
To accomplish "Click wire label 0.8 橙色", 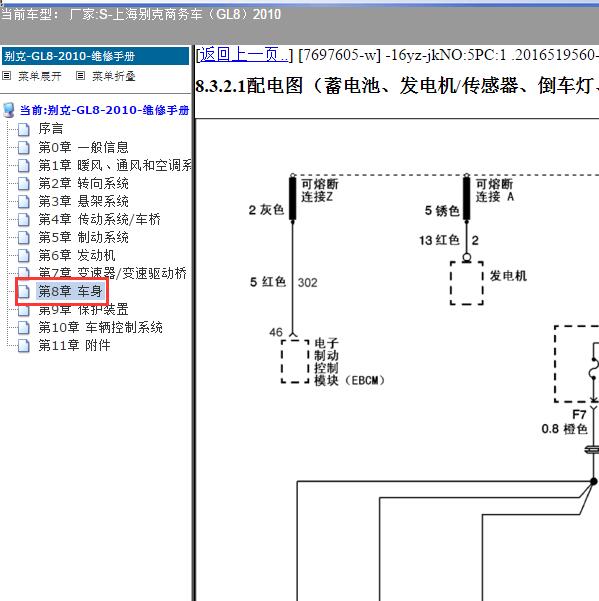I will pyautogui.click(x=564, y=429).
